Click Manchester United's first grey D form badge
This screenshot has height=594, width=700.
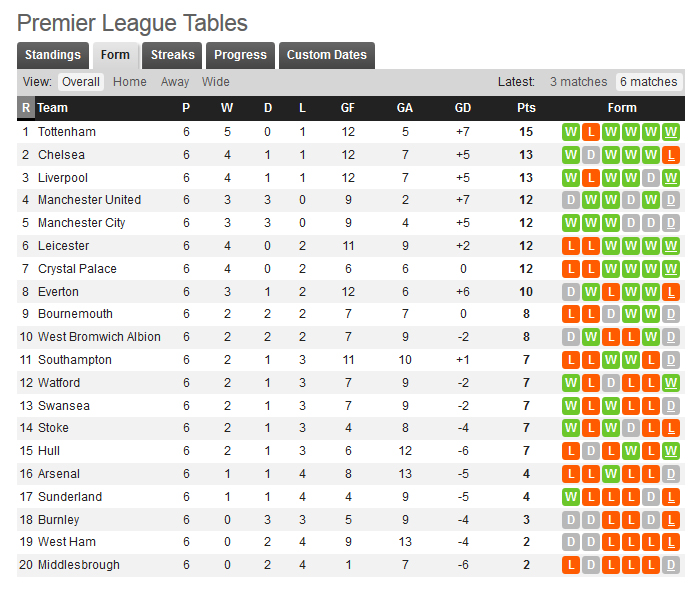coord(571,200)
